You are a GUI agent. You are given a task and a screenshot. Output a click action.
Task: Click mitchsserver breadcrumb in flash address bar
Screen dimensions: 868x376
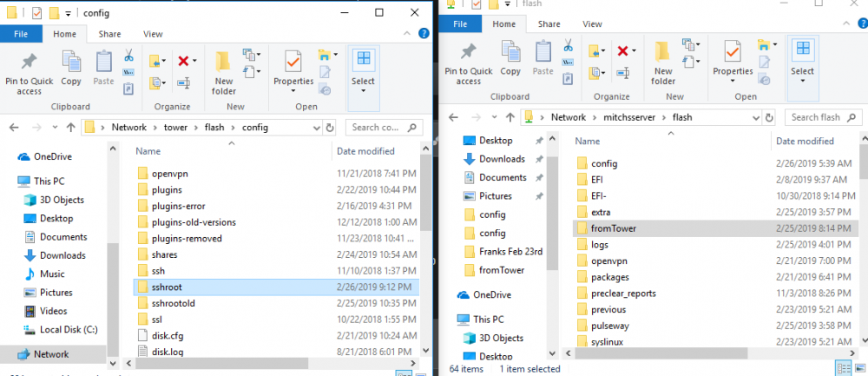coord(628,117)
